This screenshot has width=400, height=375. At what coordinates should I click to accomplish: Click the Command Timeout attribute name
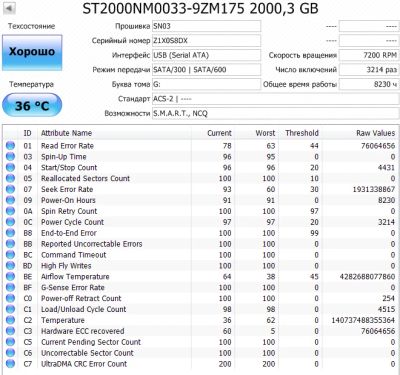pyautogui.click(x=73, y=255)
